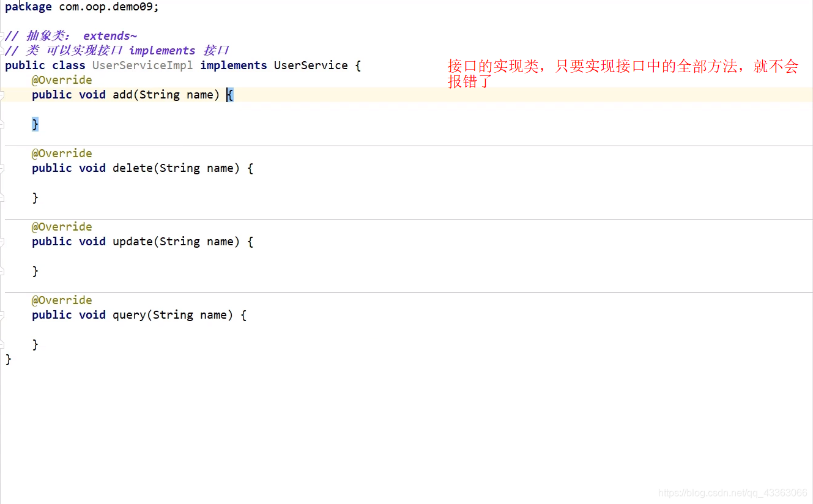
Task: Click the 'add' method name
Action: click(123, 95)
